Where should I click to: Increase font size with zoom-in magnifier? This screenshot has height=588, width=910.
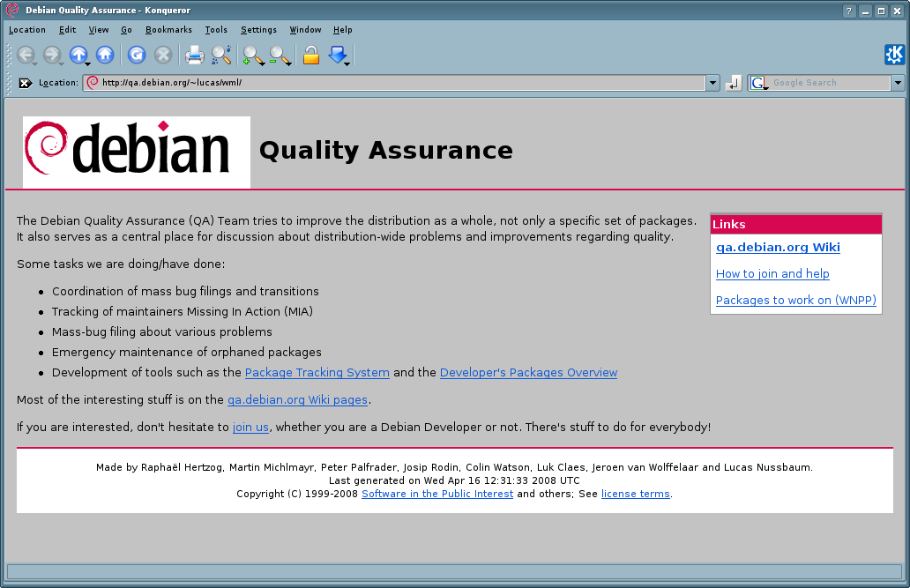point(253,56)
